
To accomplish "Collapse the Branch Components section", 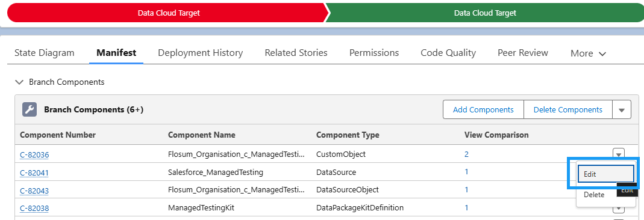I will click(x=19, y=82).
